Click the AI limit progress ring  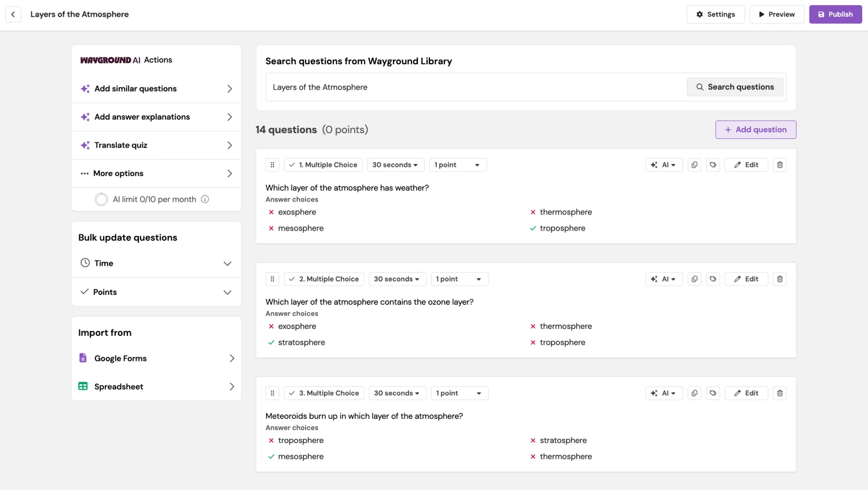tap(101, 199)
